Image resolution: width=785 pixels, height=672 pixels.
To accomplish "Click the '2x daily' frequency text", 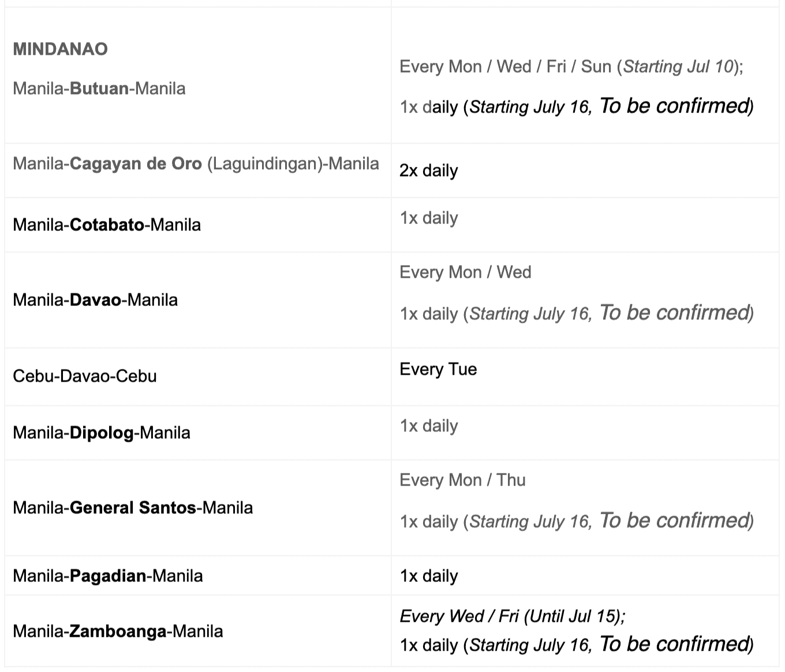I will (428, 170).
